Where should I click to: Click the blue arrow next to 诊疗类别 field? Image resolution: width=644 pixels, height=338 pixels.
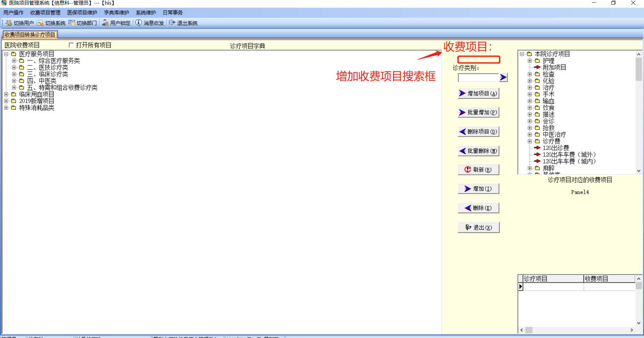[503, 78]
